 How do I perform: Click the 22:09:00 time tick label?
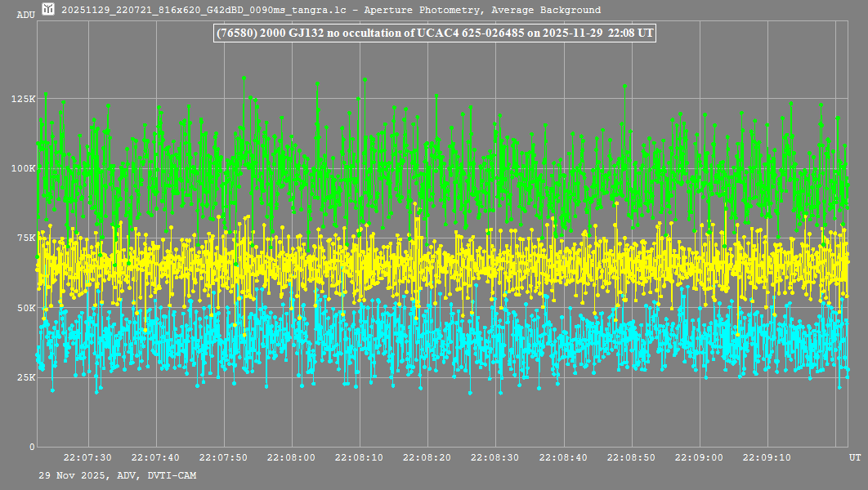pos(699,457)
